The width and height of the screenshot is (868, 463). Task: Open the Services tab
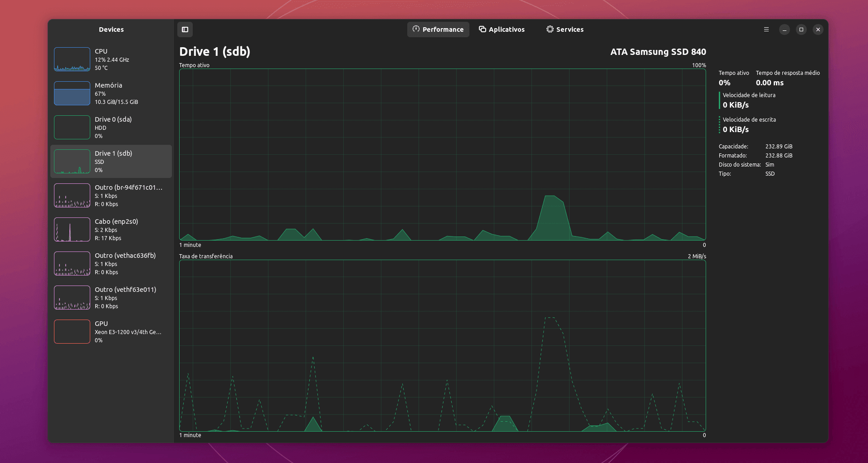coord(565,30)
